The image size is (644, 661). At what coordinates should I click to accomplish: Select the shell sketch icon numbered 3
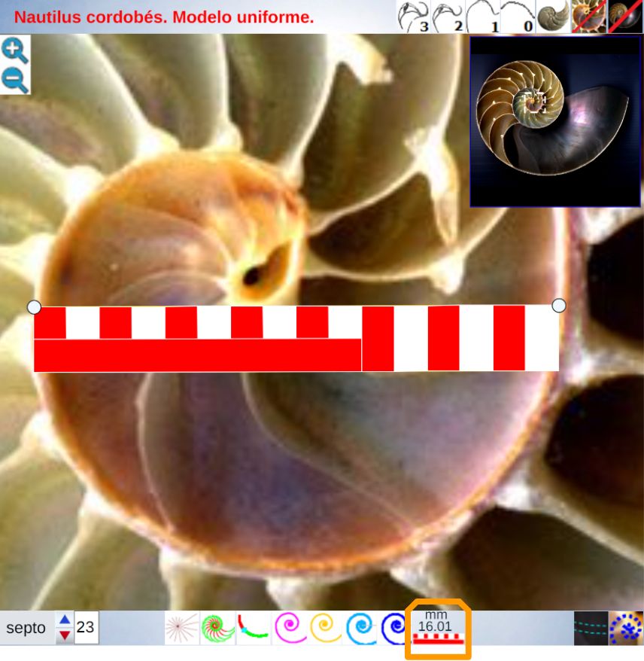[x=413, y=17]
